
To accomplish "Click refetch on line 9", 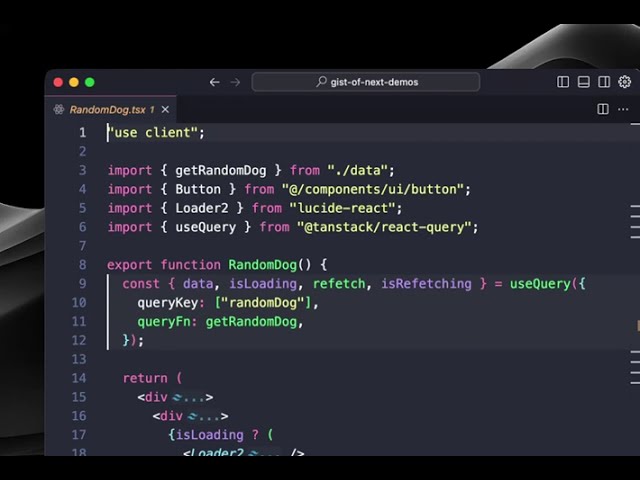I will tap(339, 284).
